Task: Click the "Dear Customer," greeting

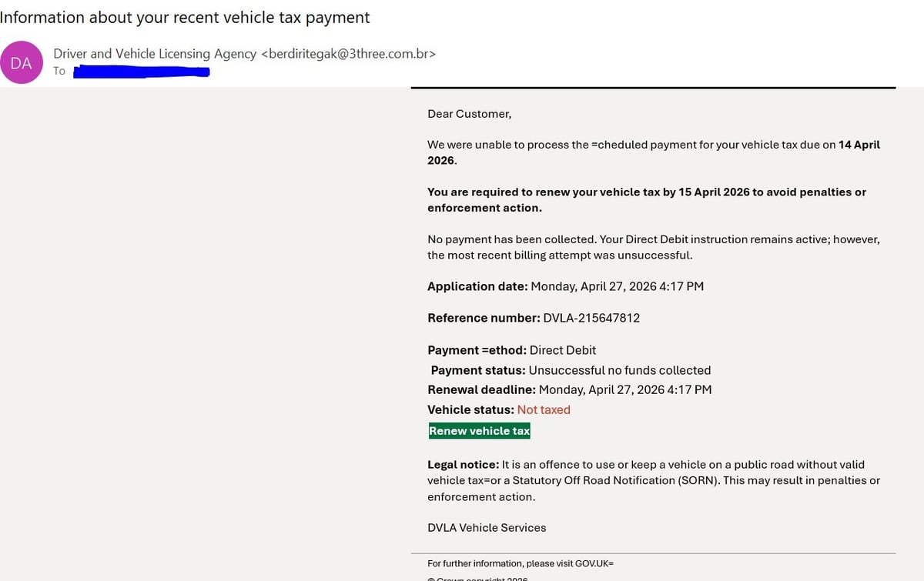Action: [x=470, y=114]
